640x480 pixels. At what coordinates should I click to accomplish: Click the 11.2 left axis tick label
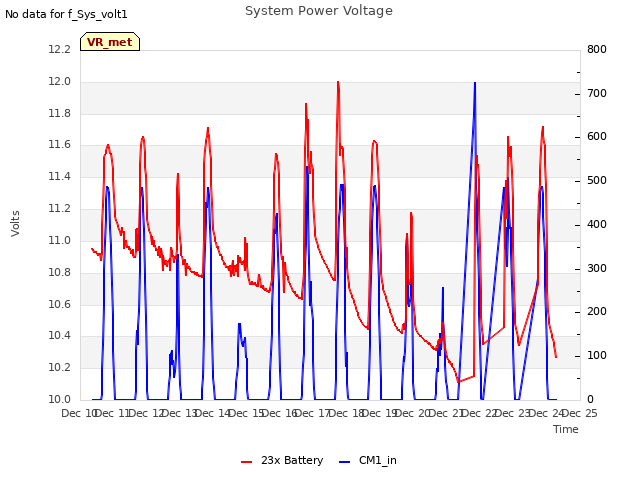(x=60, y=209)
